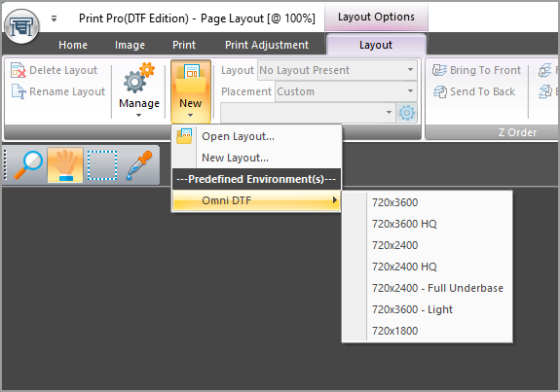
Task: Select the magnifier zoom tool
Action: pos(28,165)
